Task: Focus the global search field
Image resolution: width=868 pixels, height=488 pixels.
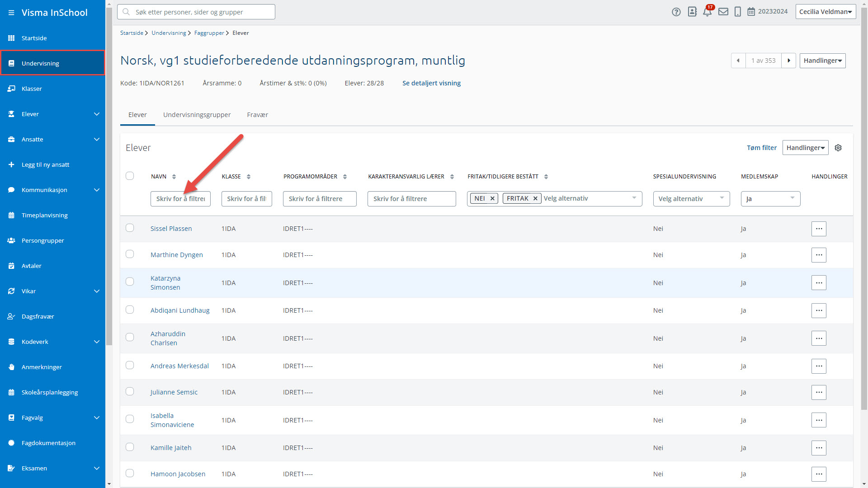Action: [x=196, y=12]
